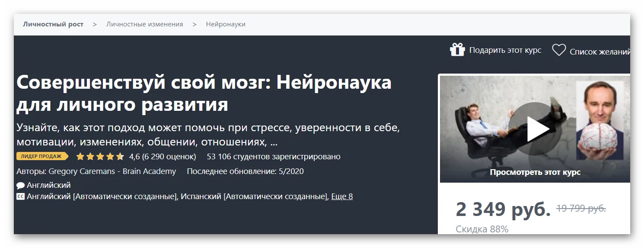The width and height of the screenshot is (644, 248).
Task: Click the crossed-out 19 799 руб. price
Action: [581, 209]
